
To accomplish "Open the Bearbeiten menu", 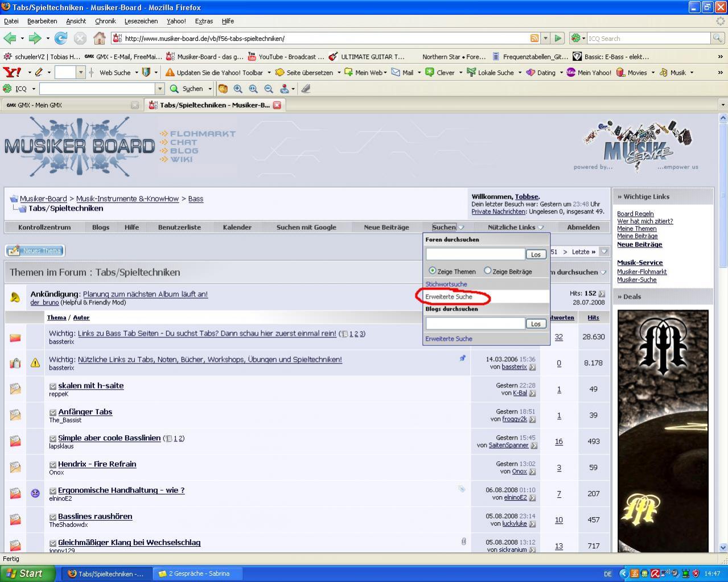I will click(x=42, y=21).
